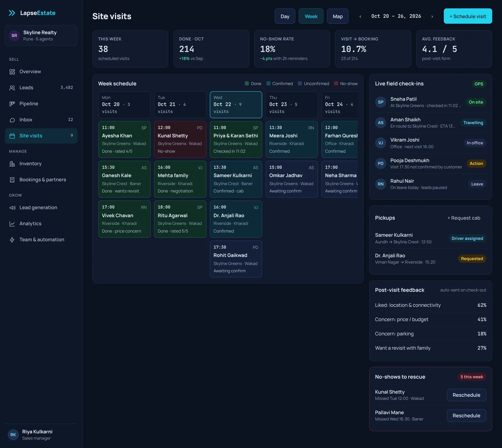Switch to Map view
Screen dimensions: 502x448
point(338,16)
